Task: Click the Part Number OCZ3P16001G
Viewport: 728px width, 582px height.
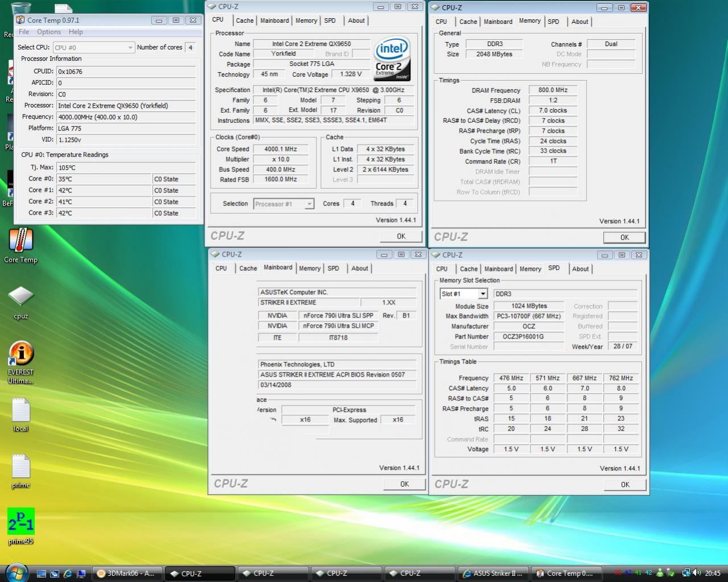Action: tap(529, 336)
